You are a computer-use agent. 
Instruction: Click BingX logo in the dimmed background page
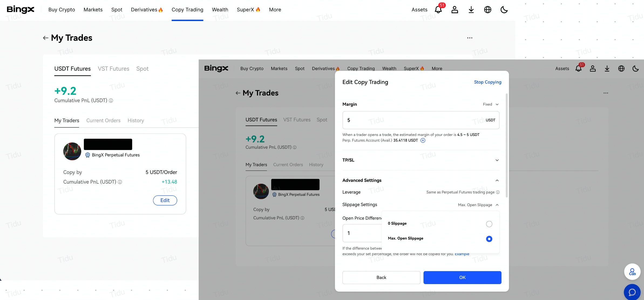pos(216,68)
